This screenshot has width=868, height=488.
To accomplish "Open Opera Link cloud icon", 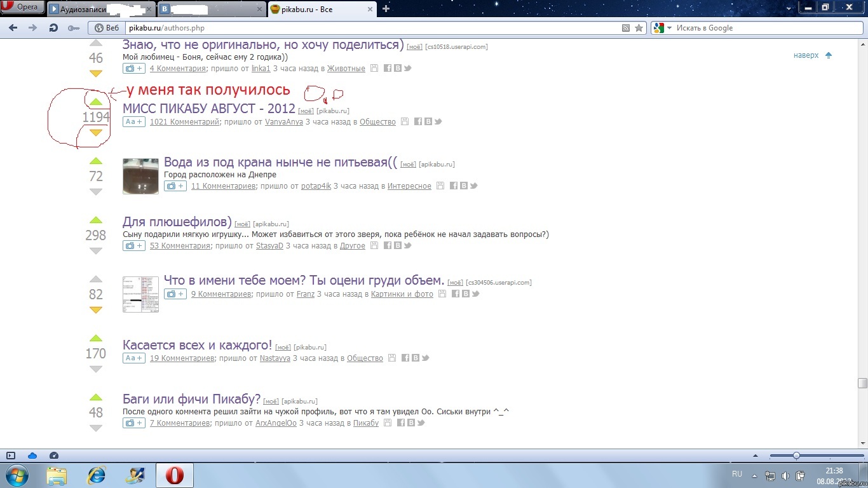I will click(32, 456).
